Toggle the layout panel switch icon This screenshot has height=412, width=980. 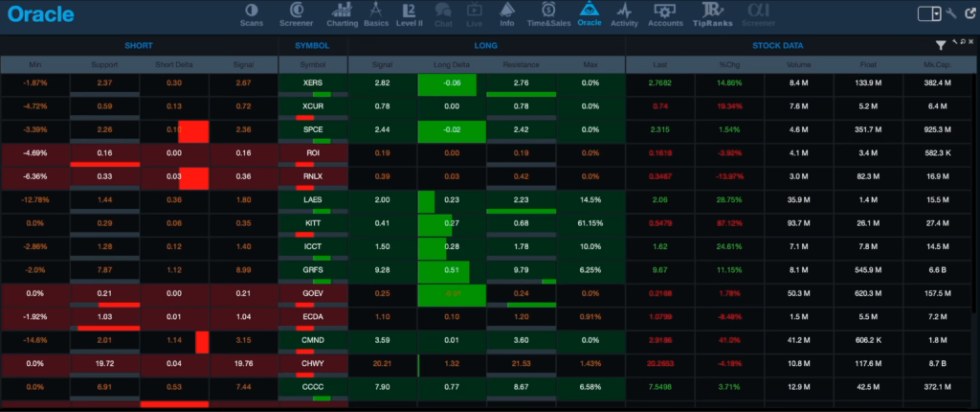tap(927, 13)
